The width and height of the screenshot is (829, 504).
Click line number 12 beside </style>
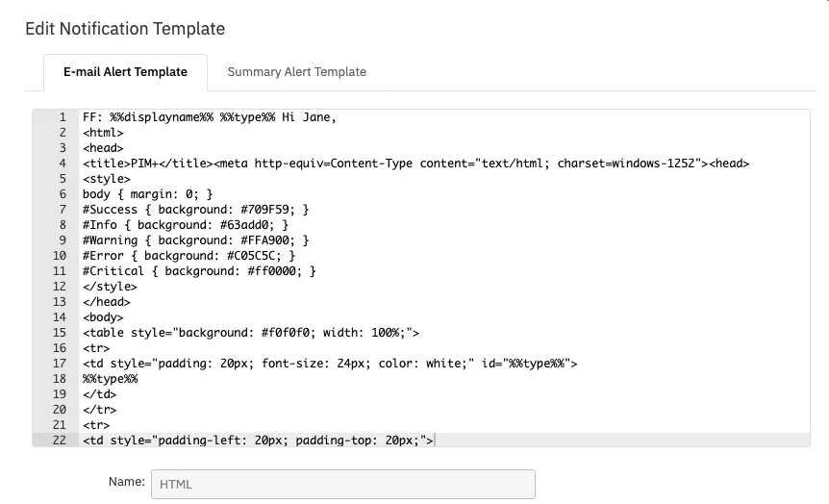(60, 287)
